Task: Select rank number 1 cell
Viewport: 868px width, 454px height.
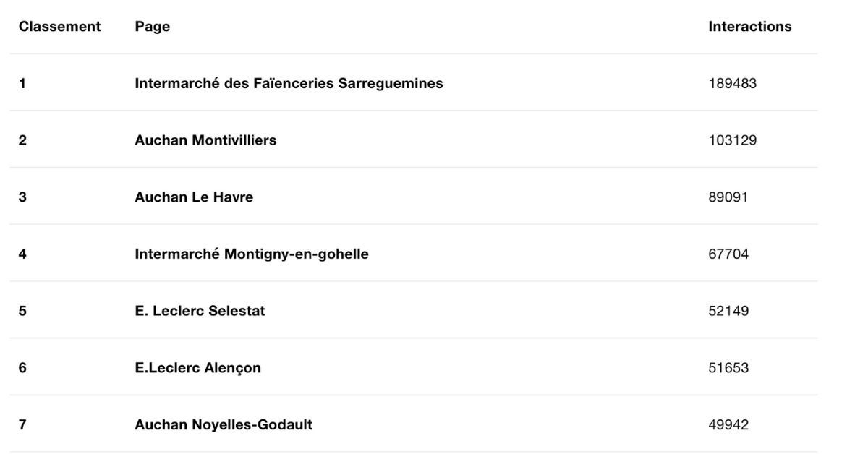Action: coord(22,83)
